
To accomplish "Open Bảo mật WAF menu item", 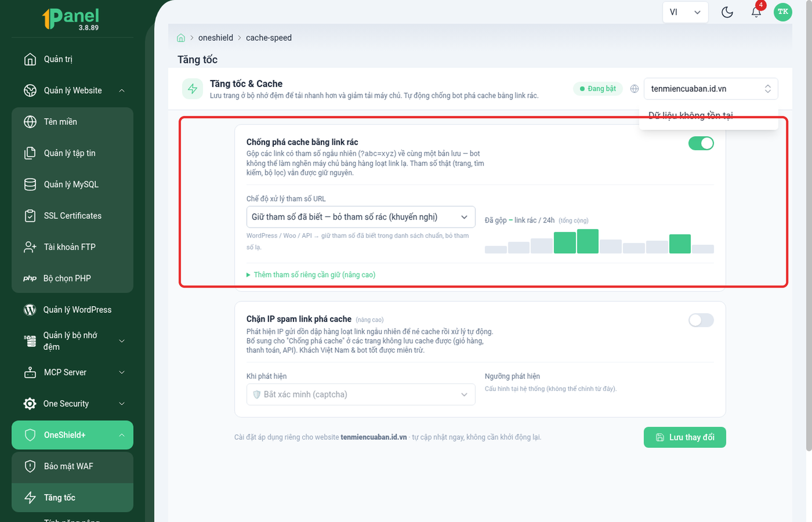I will [x=72, y=466].
